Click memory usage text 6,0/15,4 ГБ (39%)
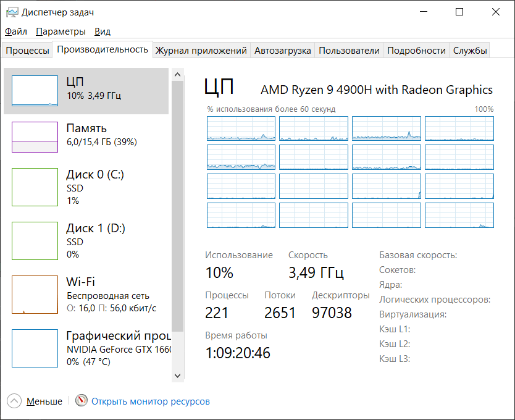515x420 pixels. coord(101,142)
